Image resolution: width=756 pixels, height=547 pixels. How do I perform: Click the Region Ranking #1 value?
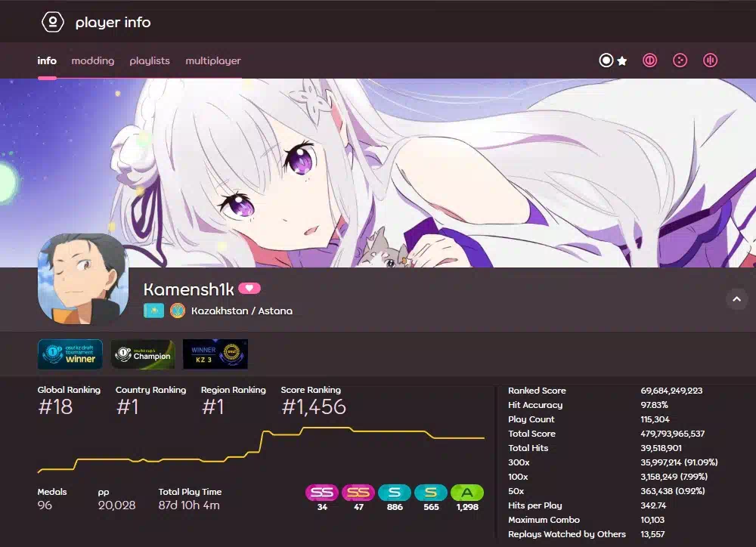click(x=212, y=406)
